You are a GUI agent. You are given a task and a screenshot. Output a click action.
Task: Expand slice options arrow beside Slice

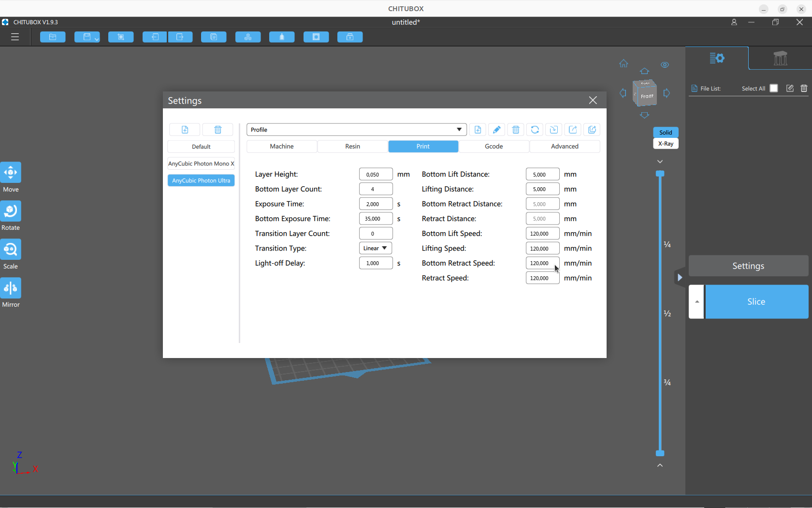[x=696, y=302]
